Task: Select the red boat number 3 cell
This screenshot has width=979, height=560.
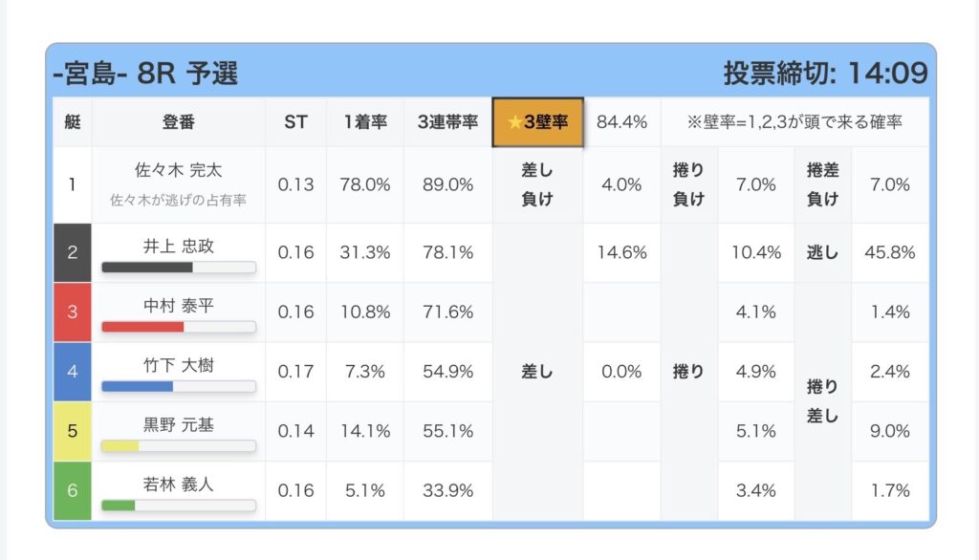Action: (72, 312)
